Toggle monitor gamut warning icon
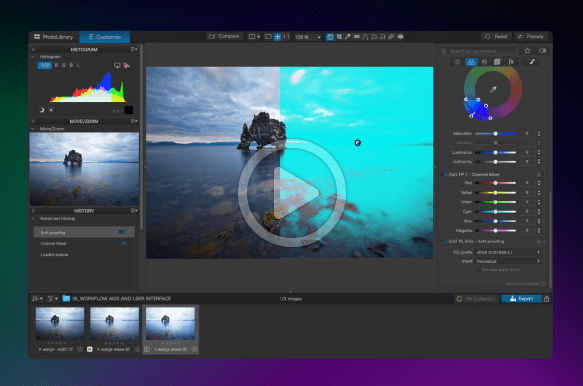The height and width of the screenshot is (386, 583). 117,65
